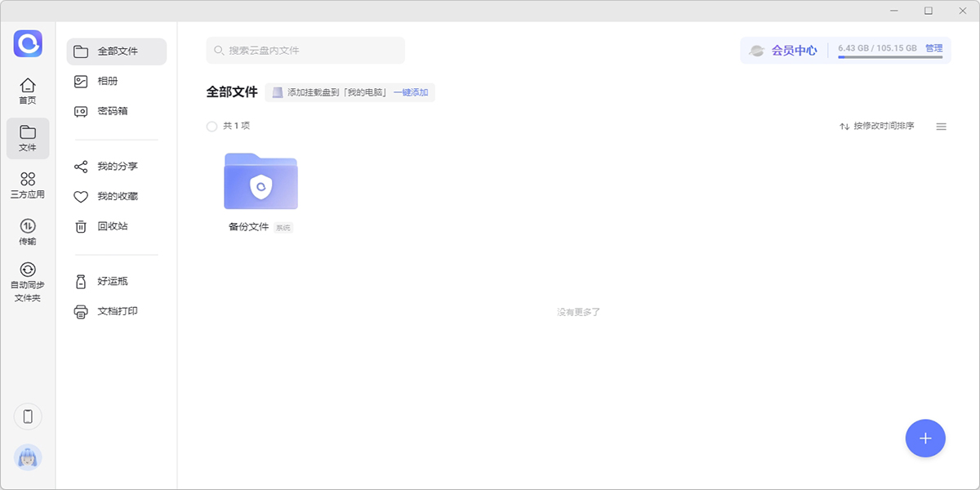This screenshot has width=980, height=490.
Task: Open 三方应用 third-party apps
Action: point(28,185)
